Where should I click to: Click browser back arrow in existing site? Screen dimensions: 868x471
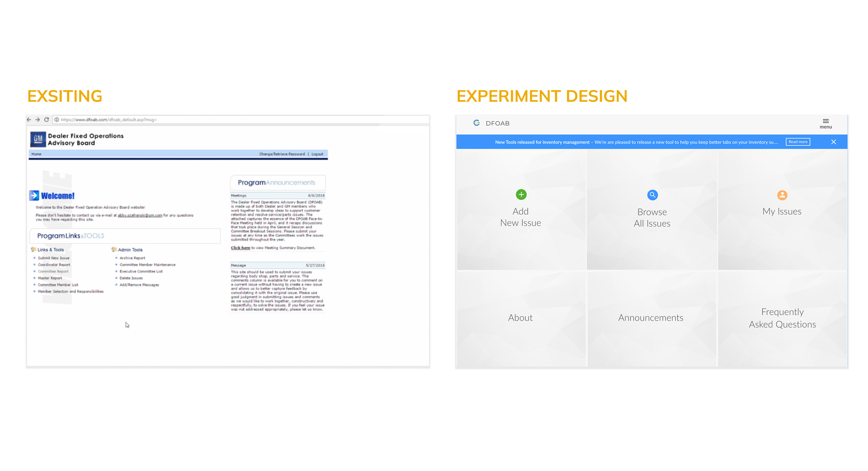(29, 119)
